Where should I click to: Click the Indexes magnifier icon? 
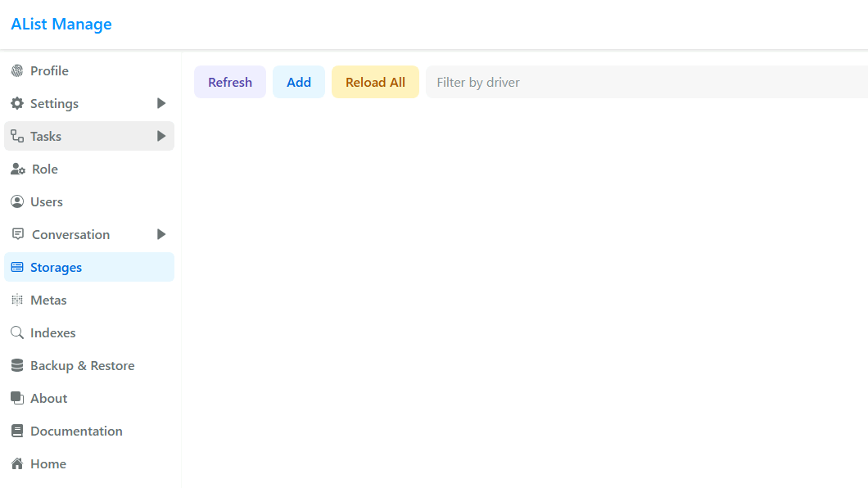click(x=17, y=333)
